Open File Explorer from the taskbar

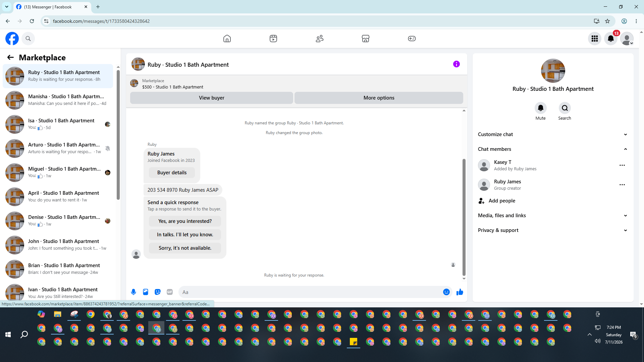tap(58, 314)
